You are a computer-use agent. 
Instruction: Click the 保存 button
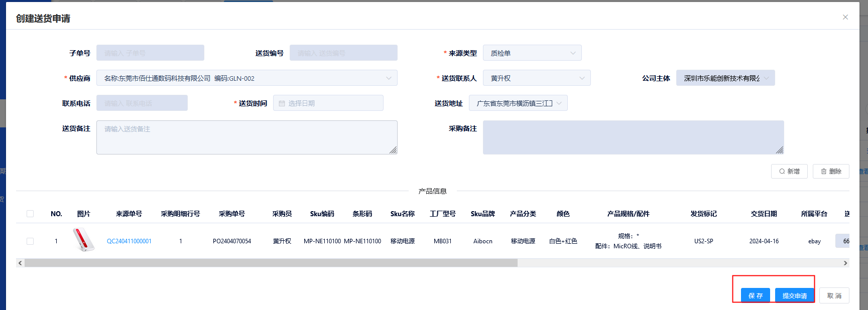pyautogui.click(x=755, y=295)
